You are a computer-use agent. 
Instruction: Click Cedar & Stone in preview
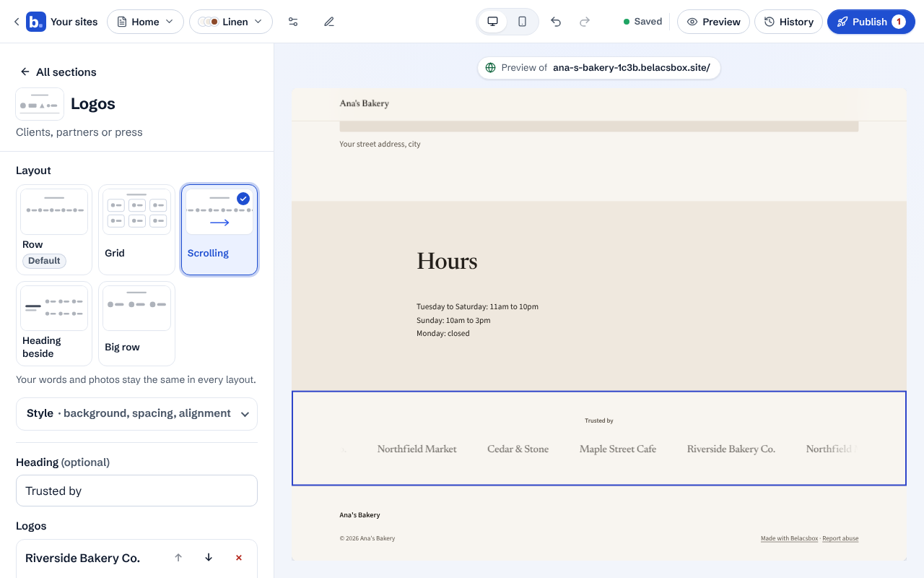(x=518, y=449)
